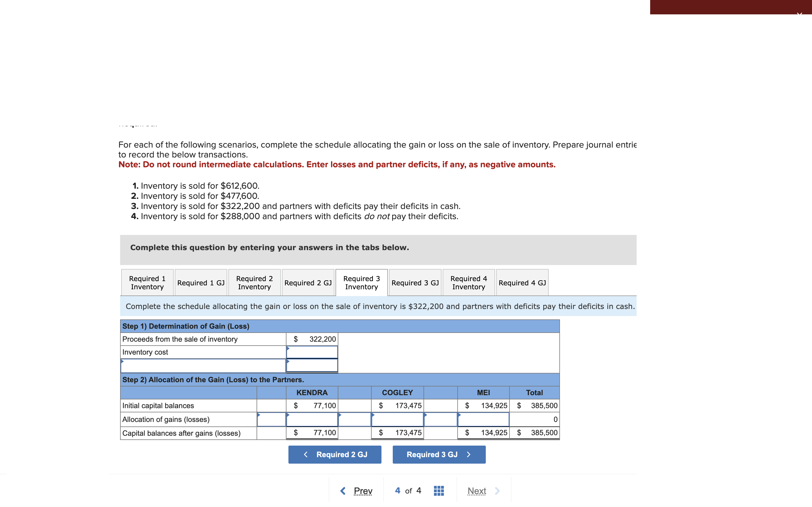
Task: Click the Prev link
Action: (363, 491)
